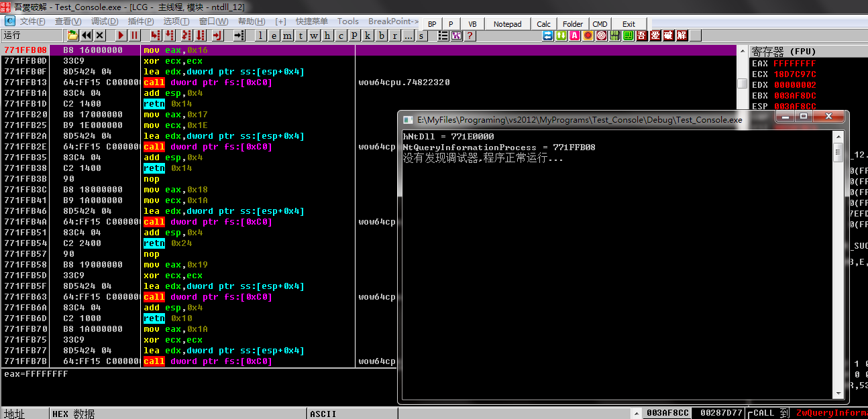Launch Notepad from the toolbar

pos(507,23)
